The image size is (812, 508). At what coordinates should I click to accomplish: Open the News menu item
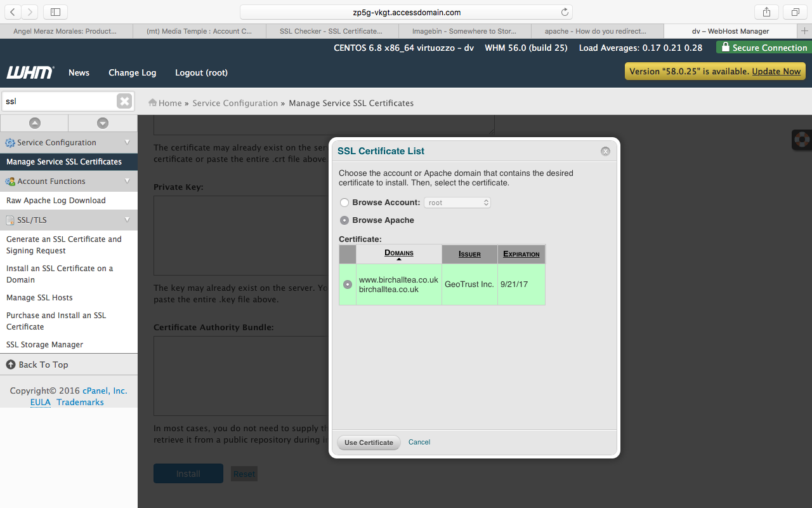tap(79, 72)
